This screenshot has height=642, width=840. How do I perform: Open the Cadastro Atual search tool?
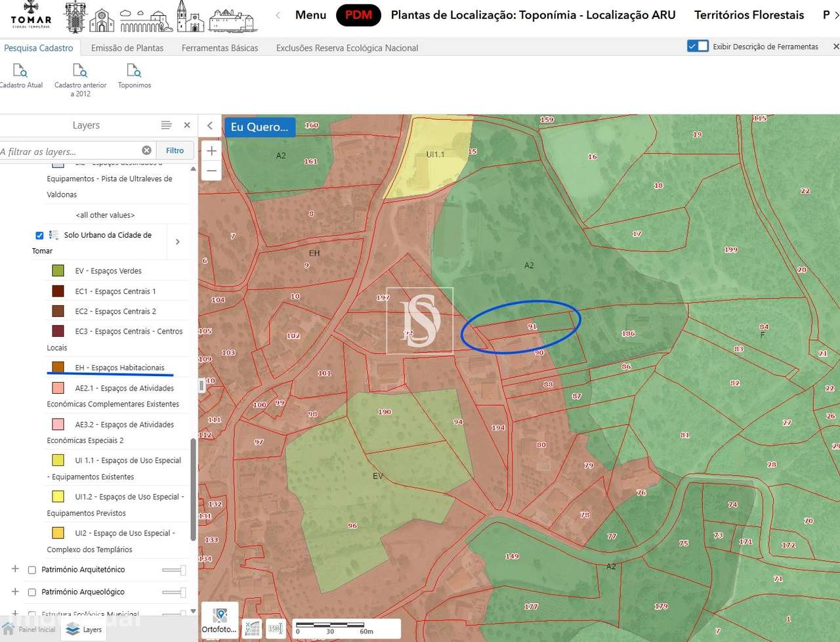[x=20, y=76]
